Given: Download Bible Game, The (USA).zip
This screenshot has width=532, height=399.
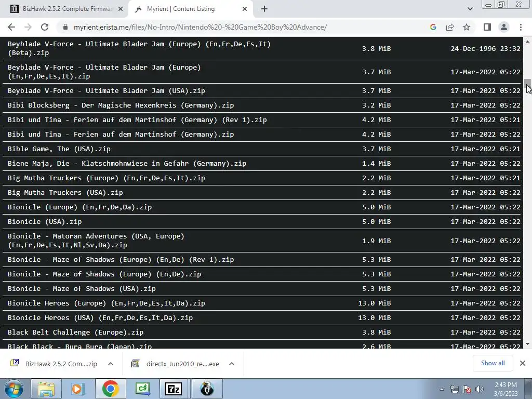Looking at the screenshot, I should pos(59,149).
